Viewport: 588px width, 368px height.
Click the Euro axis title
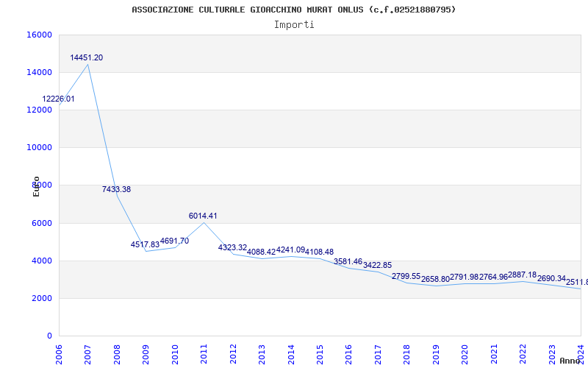(x=36, y=186)
